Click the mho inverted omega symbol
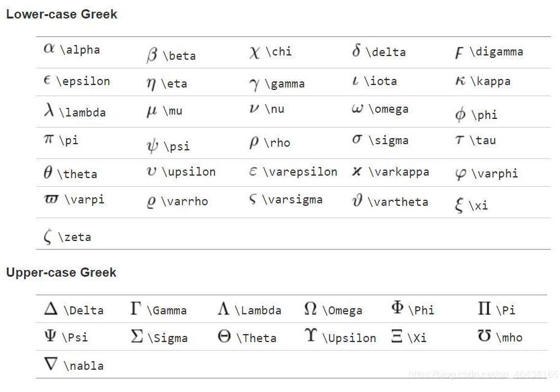This screenshot has width=560, height=392. tap(484, 335)
